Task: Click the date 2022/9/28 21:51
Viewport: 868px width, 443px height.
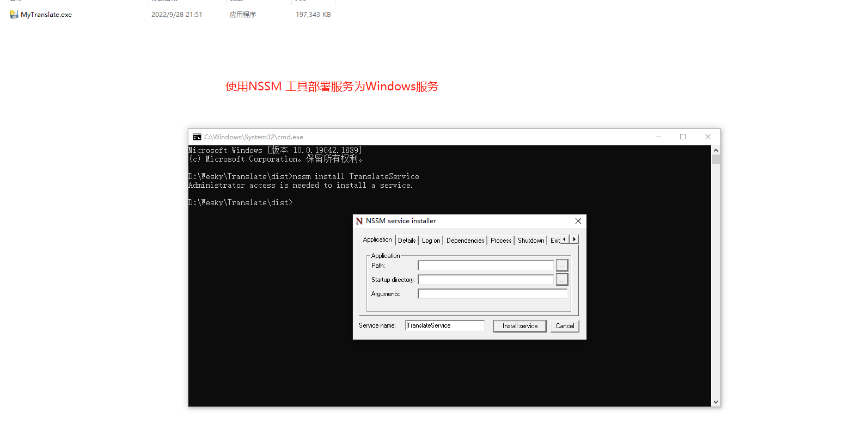Action: coord(177,15)
